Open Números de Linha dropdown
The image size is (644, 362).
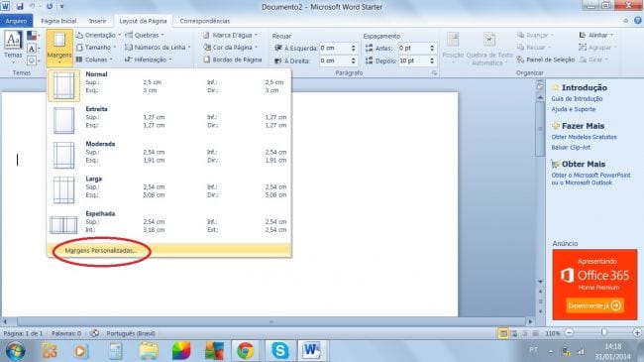[158, 48]
